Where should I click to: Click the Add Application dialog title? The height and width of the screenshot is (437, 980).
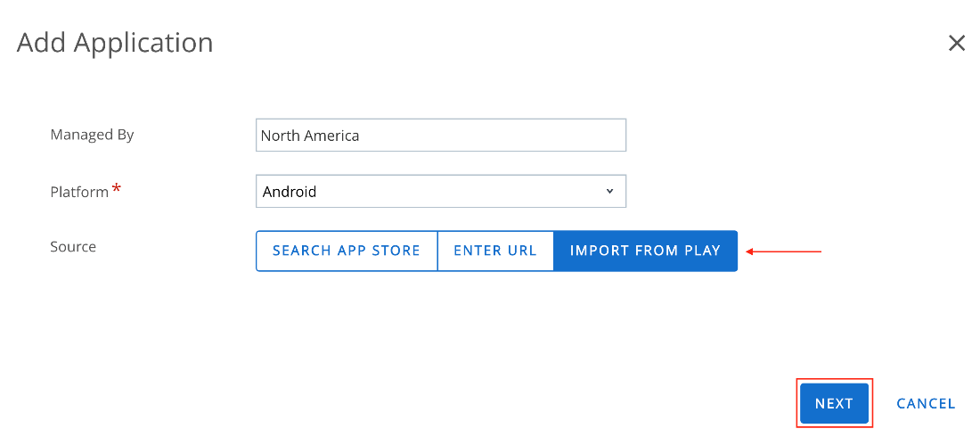(115, 43)
